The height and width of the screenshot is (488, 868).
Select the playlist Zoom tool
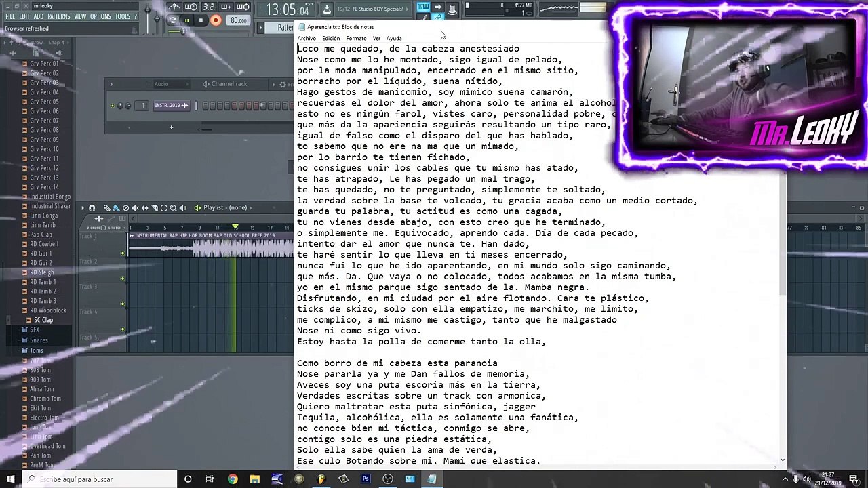coord(173,208)
